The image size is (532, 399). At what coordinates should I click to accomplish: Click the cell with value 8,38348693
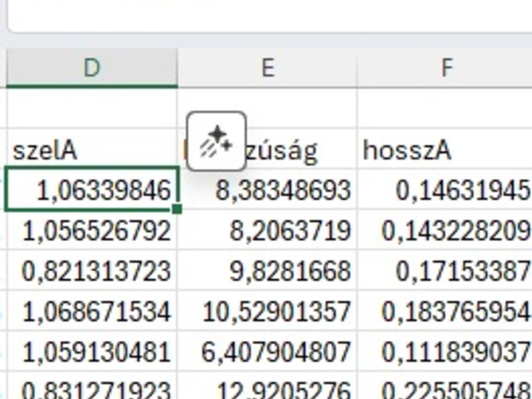point(268,190)
